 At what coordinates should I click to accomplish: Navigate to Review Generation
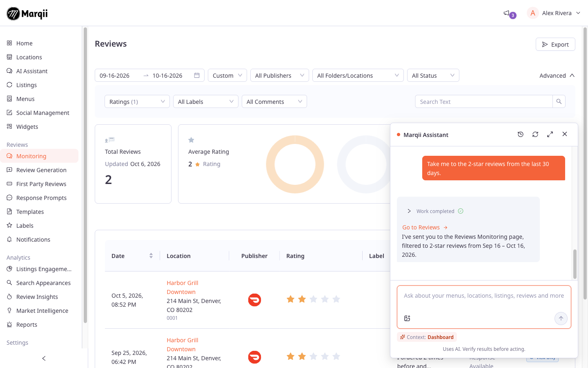point(41,170)
